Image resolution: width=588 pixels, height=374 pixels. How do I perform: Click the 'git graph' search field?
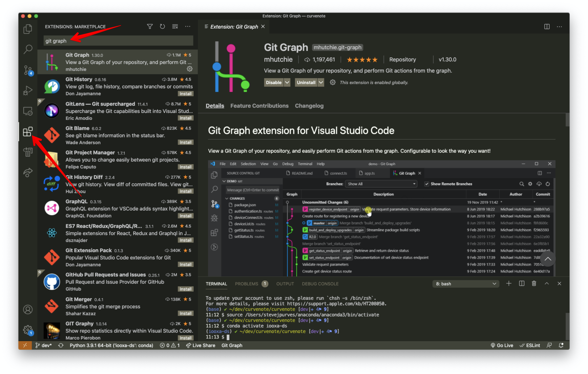tap(118, 41)
